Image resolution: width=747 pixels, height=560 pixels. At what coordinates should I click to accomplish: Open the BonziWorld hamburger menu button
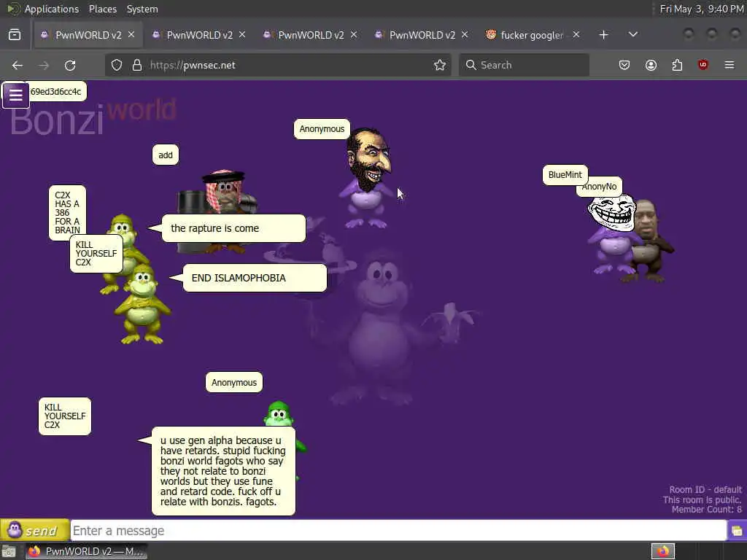point(16,95)
